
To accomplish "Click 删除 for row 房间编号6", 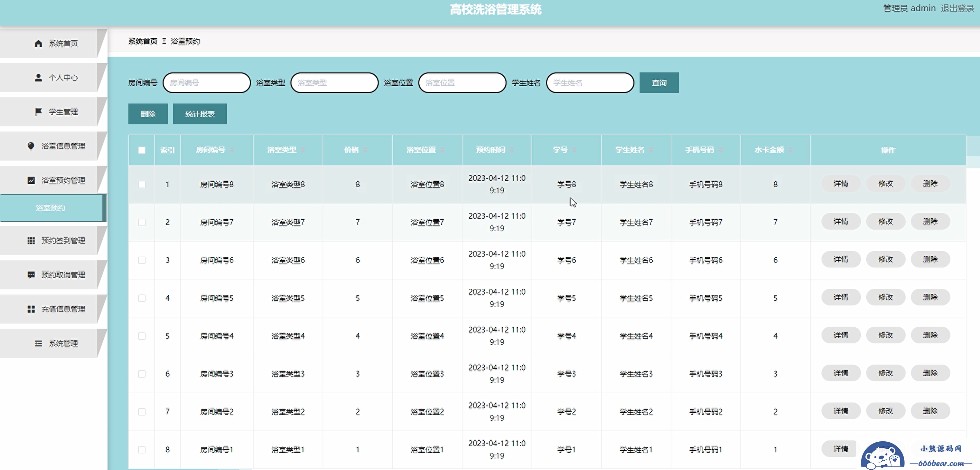I will click(x=930, y=259).
